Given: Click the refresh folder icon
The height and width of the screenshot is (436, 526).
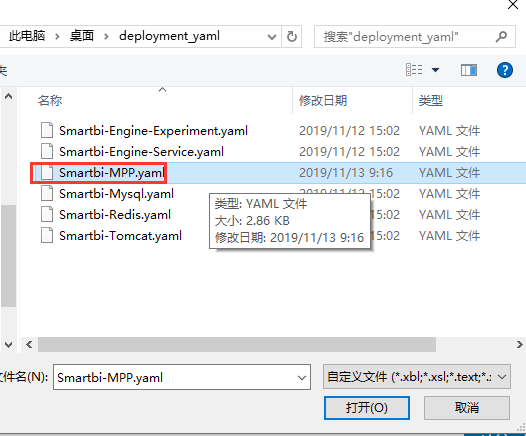Looking at the screenshot, I should [292, 36].
